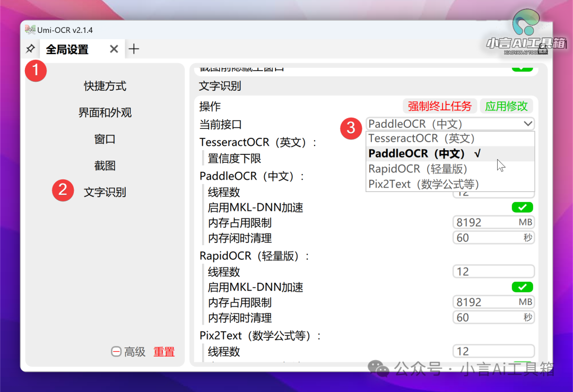573x392 pixels.
Task: Collapse the 当前接口 combo box
Action: coord(450,124)
